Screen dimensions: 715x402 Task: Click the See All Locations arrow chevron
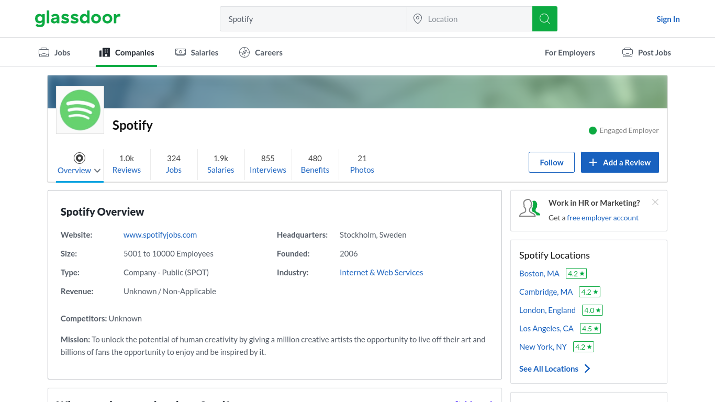(x=587, y=369)
